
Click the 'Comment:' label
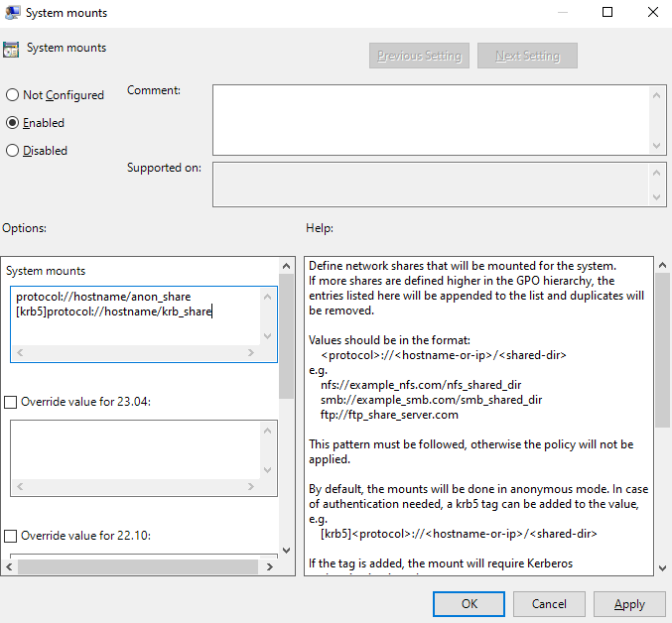(154, 90)
